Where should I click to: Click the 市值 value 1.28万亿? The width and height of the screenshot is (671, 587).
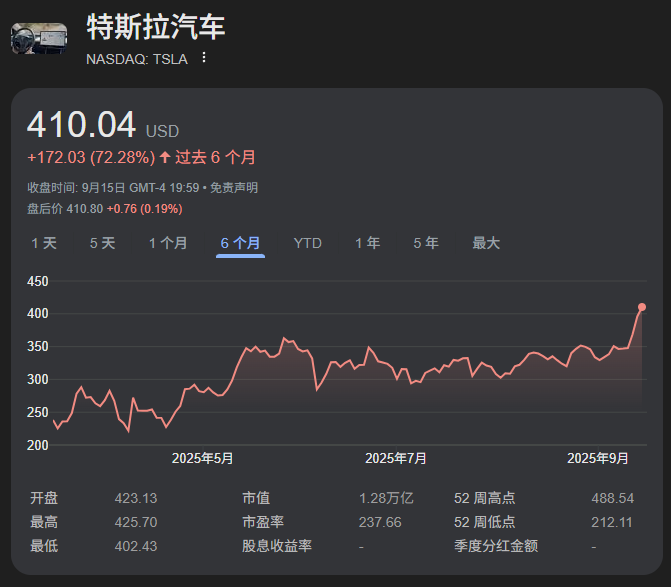coord(386,498)
